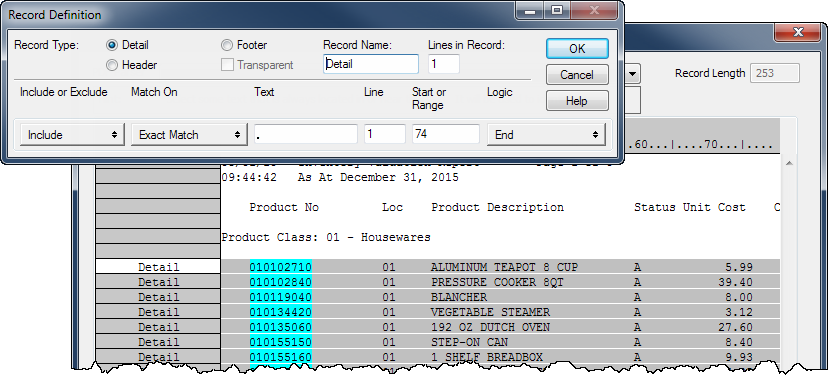Image resolution: width=828 pixels, height=378 pixels.
Task: Click the Product Class: 01 - Housewares line
Action: (326, 238)
